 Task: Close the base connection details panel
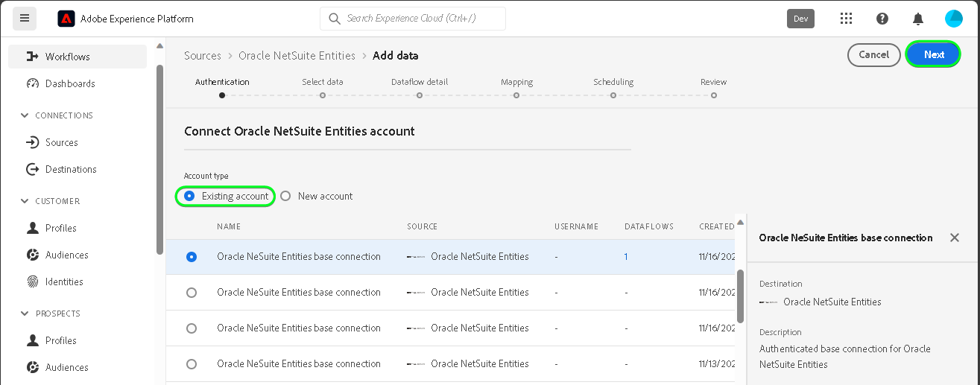[x=955, y=238]
